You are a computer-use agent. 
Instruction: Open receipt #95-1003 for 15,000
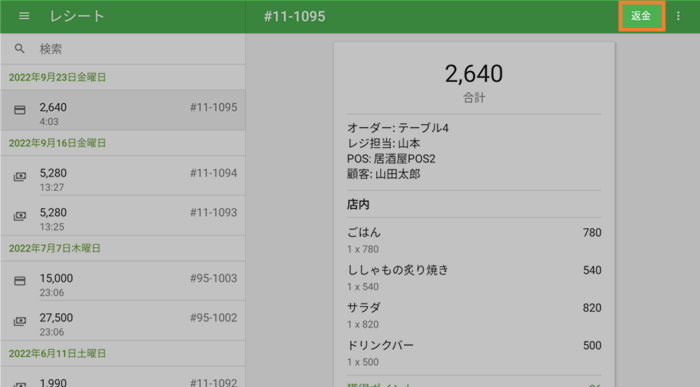(123, 281)
